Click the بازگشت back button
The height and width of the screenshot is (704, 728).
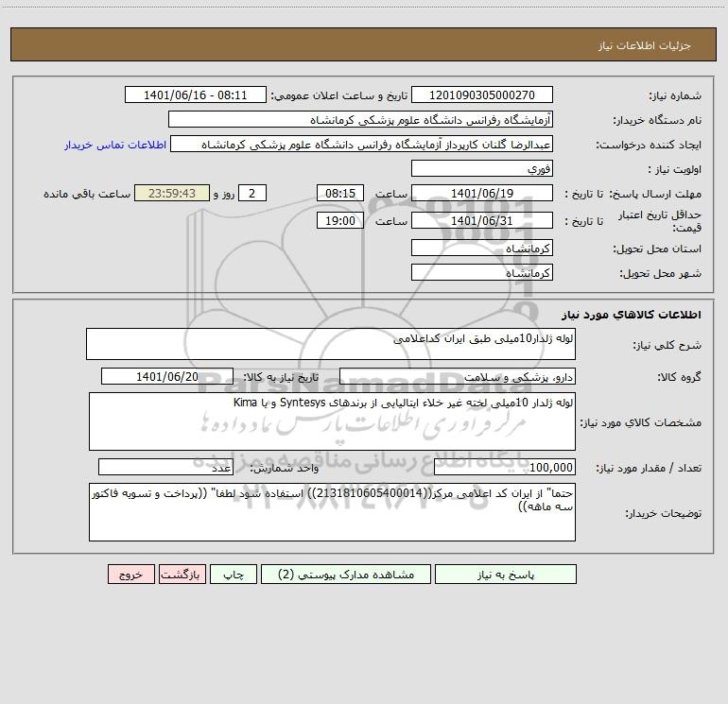pyautogui.click(x=182, y=574)
